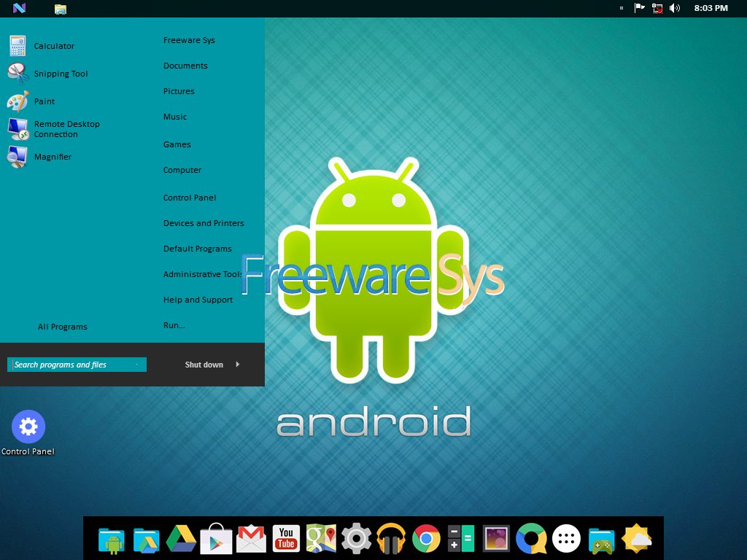Open the N start menu logo
The height and width of the screenshot is (560, 747).
point(19,8)
